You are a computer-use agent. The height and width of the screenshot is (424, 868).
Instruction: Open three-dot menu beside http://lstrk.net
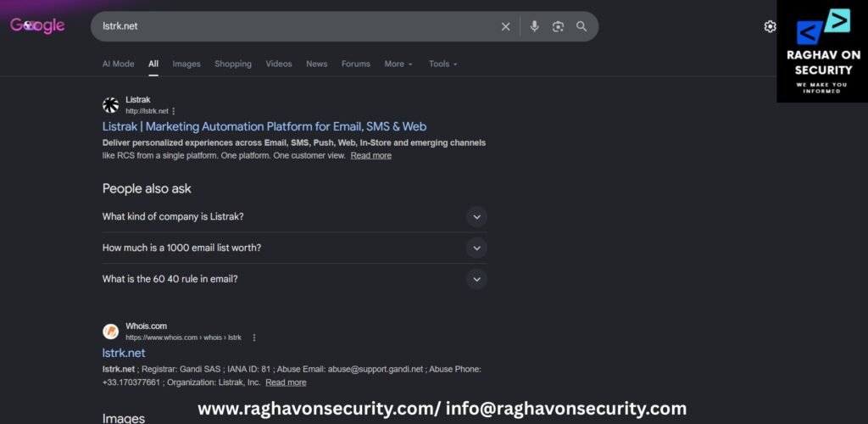173,111
